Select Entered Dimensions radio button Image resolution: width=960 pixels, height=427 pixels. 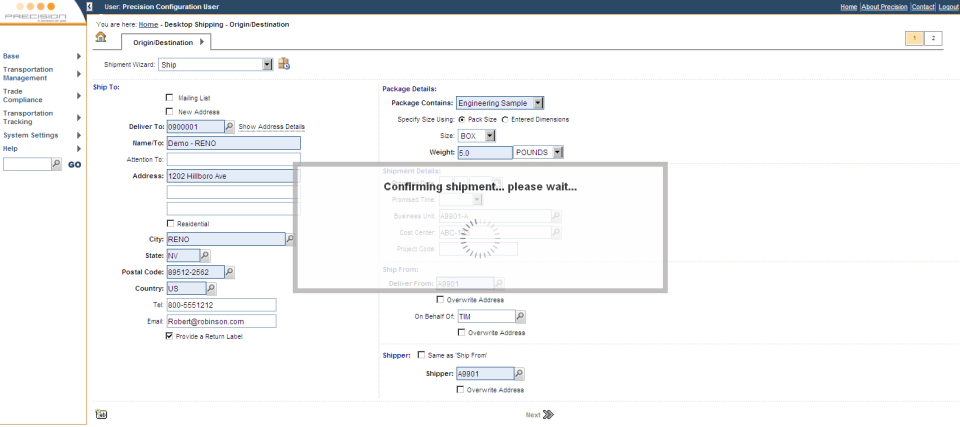[505, 119]
